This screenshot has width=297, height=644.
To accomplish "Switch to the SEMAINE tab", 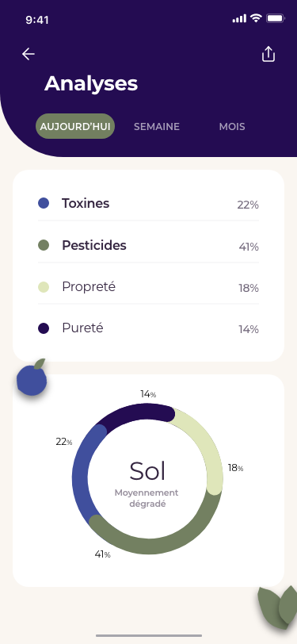I will [x=157, y=127].
